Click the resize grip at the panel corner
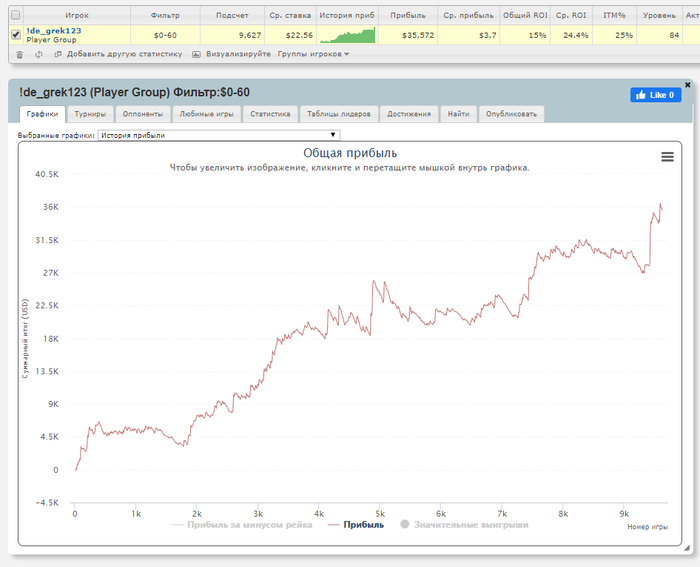The image size is (700, 567). (687, 549)
